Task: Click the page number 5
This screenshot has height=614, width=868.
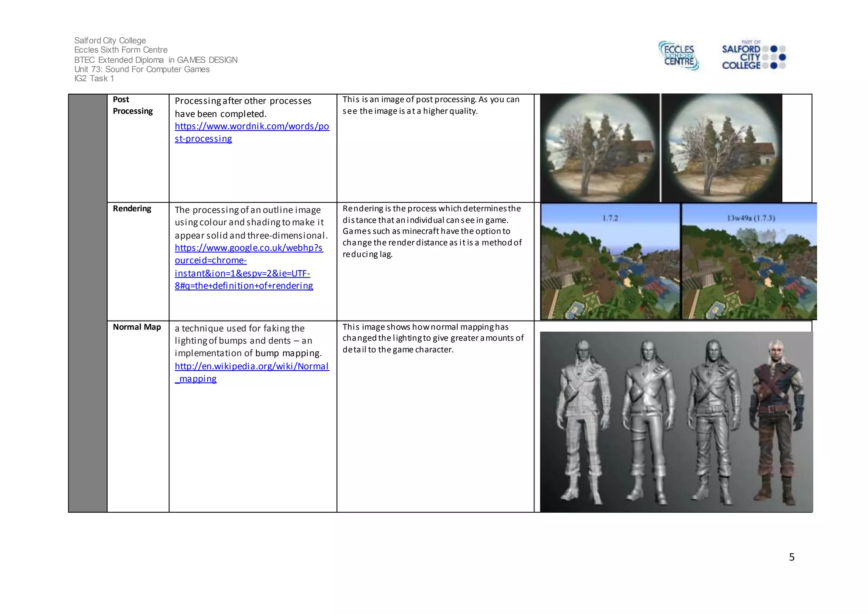Action: pos(792,557)
